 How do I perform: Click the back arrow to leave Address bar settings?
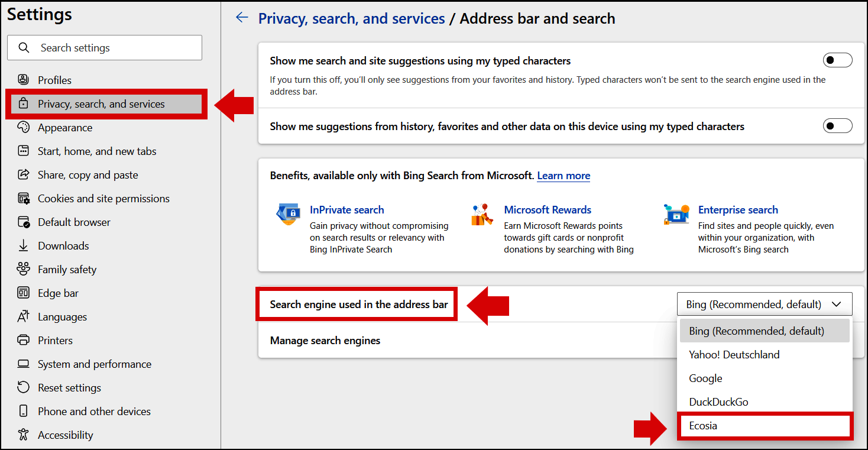[242, 18]
